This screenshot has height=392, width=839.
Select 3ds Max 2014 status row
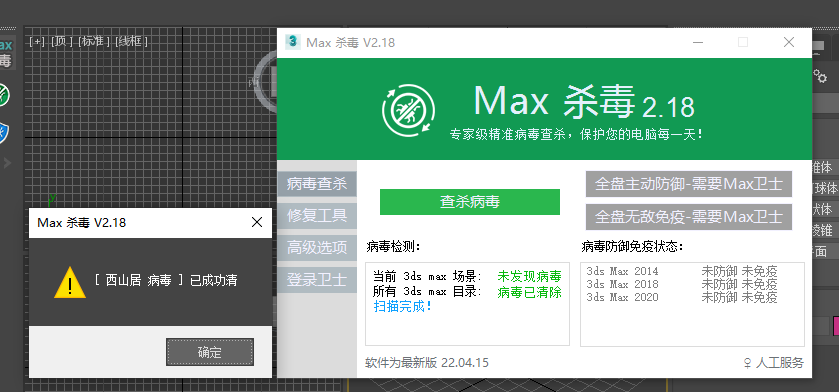pos(682,271)
